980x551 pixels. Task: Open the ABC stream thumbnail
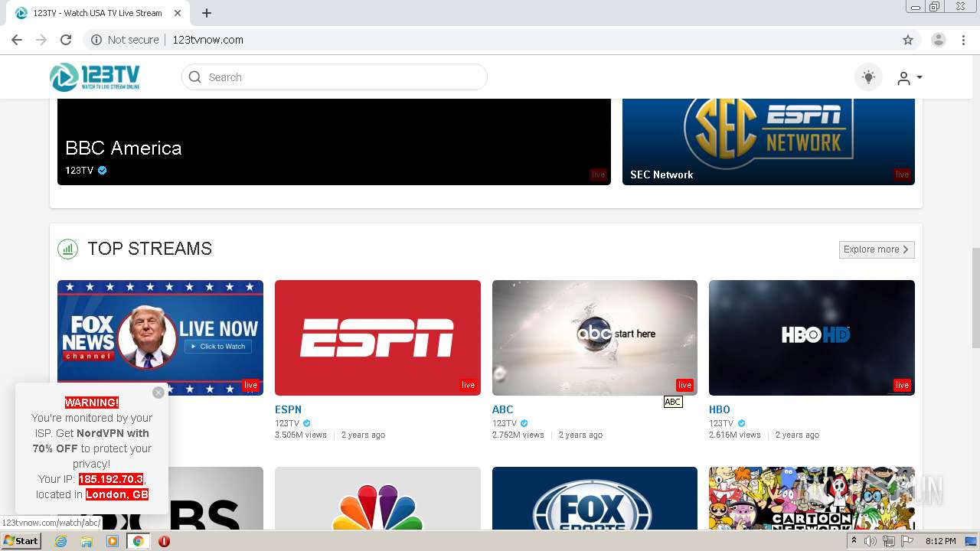pos(594,337)
